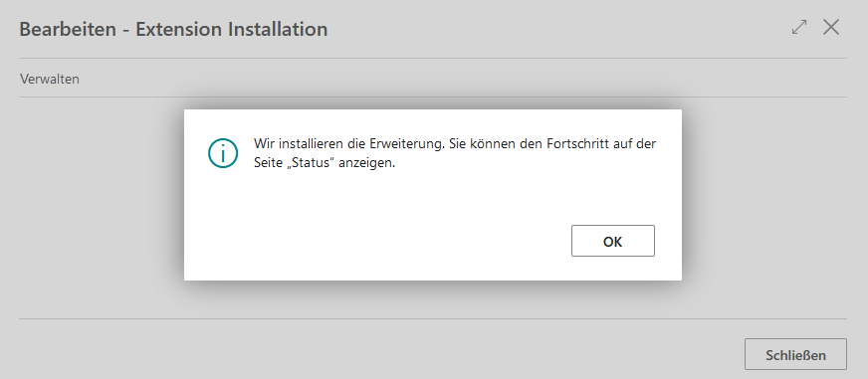The image size is (868, 379).
Task: Click the empty white area beside the OK button
Action: [376, 241]
